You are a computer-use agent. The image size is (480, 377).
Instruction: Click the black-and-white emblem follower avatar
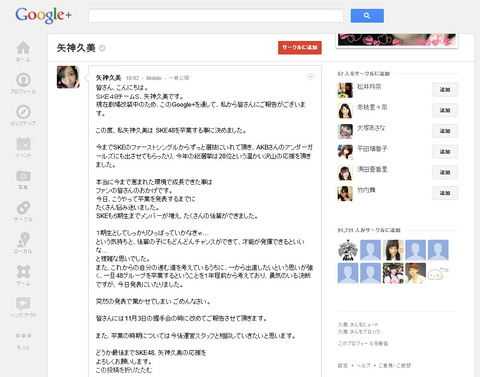[348, 250]
